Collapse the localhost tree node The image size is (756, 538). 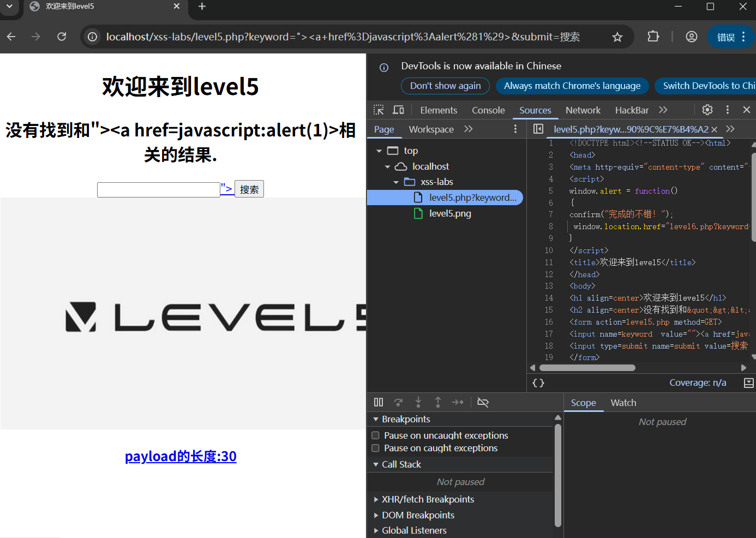(x=387, y=166)
